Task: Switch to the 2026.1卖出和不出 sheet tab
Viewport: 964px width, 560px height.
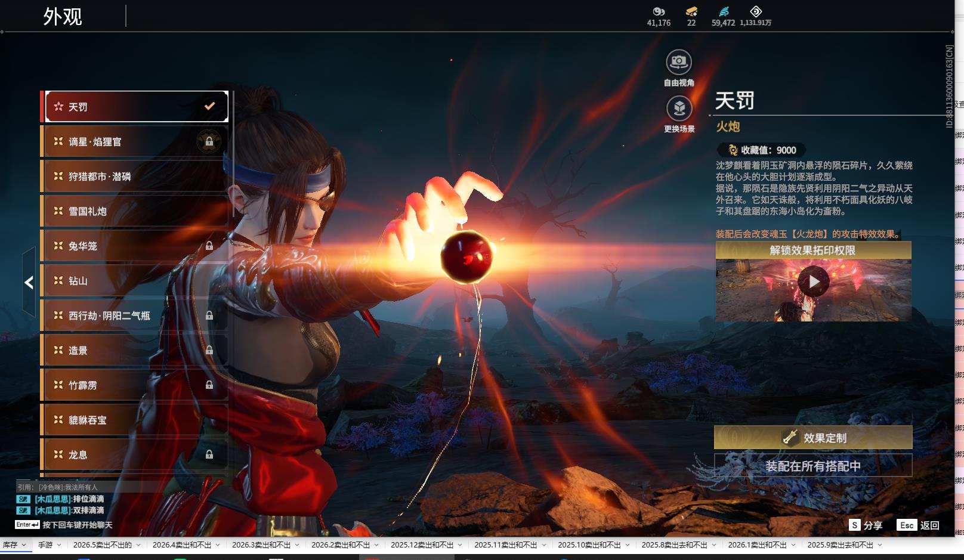Action: [x=758, y=545]
